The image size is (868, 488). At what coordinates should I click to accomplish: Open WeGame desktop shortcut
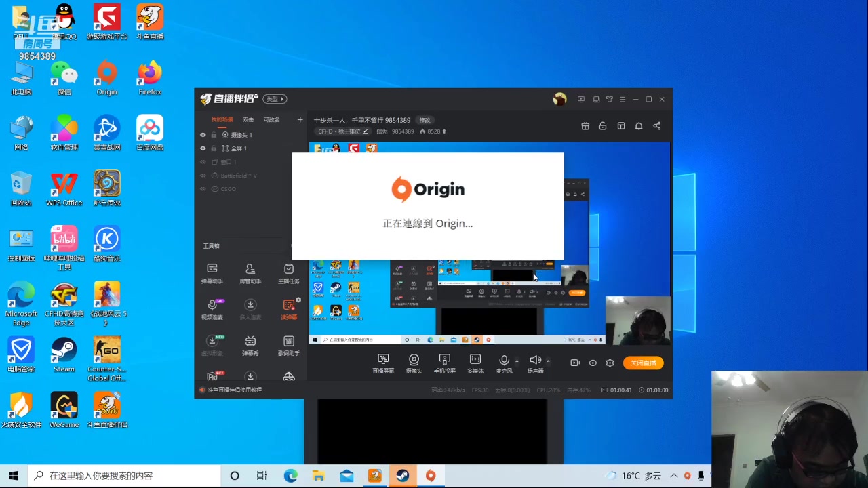64,410
